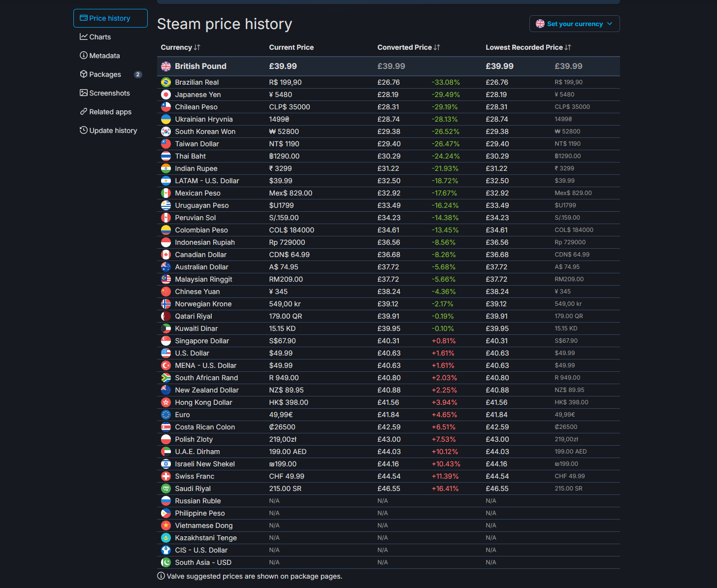Sort table by Currency column

click(180, 47)
